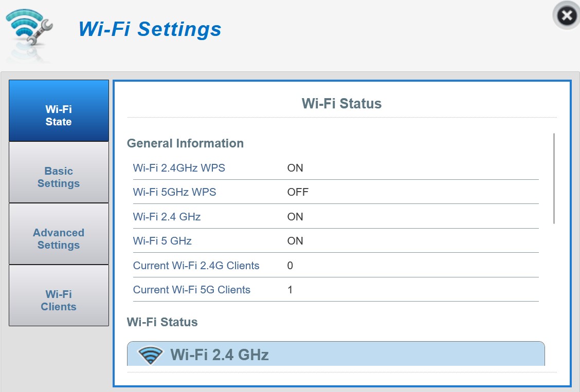Screen dimensions: 580x392
Task: Close the Wi-Fi Settings dialog
Action: pos(566,16)
